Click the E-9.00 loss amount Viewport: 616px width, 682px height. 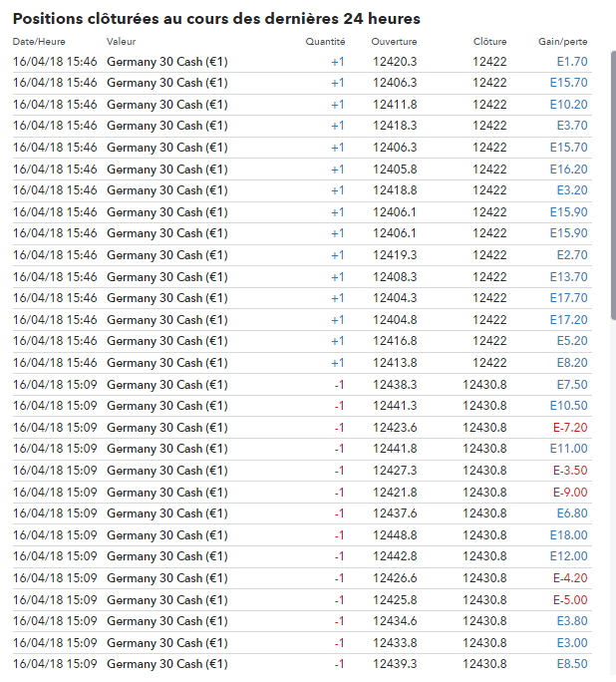coord(570,492)
